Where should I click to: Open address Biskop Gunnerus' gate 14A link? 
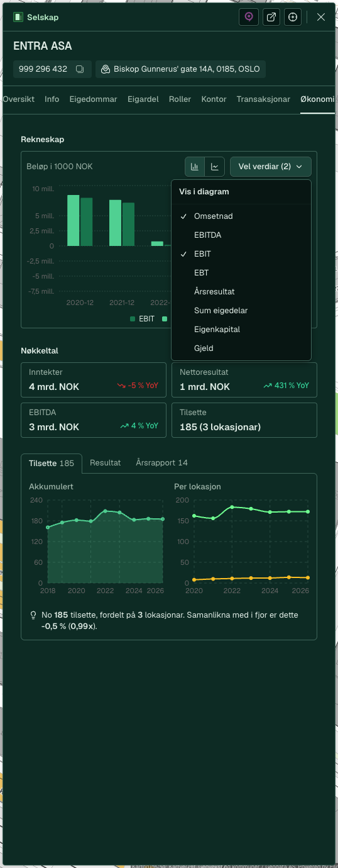(181, 69)
